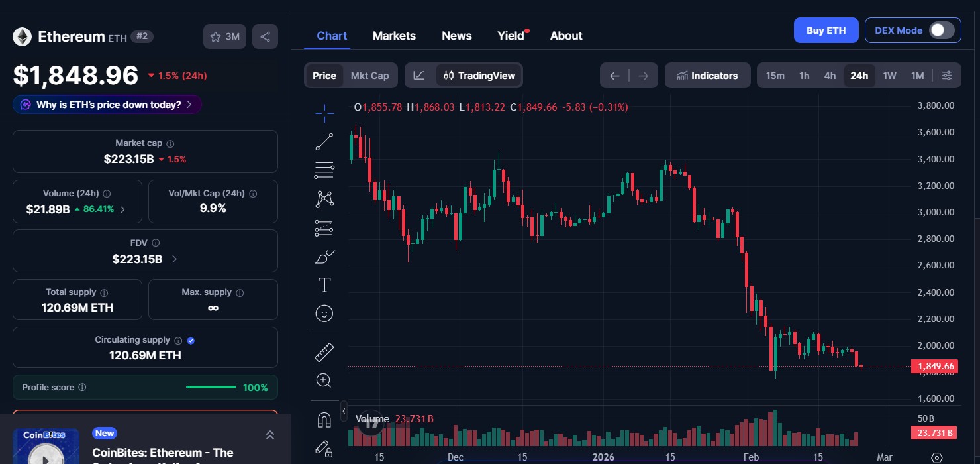Image resolution: width=980 pixels, height=464 pixels.
Task: Open the Indicators panel
Action: (707, 75)
